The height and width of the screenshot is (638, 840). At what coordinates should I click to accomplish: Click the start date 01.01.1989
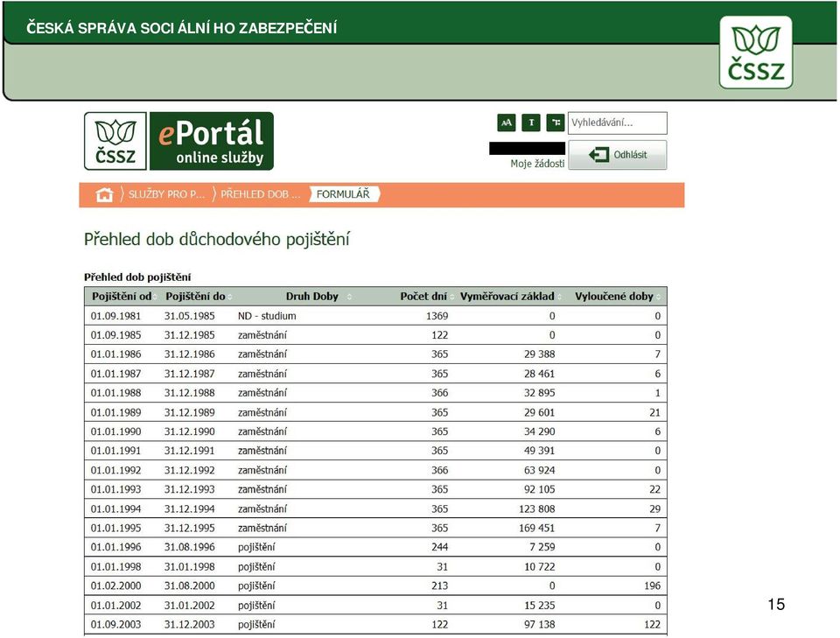pos(115,412)
